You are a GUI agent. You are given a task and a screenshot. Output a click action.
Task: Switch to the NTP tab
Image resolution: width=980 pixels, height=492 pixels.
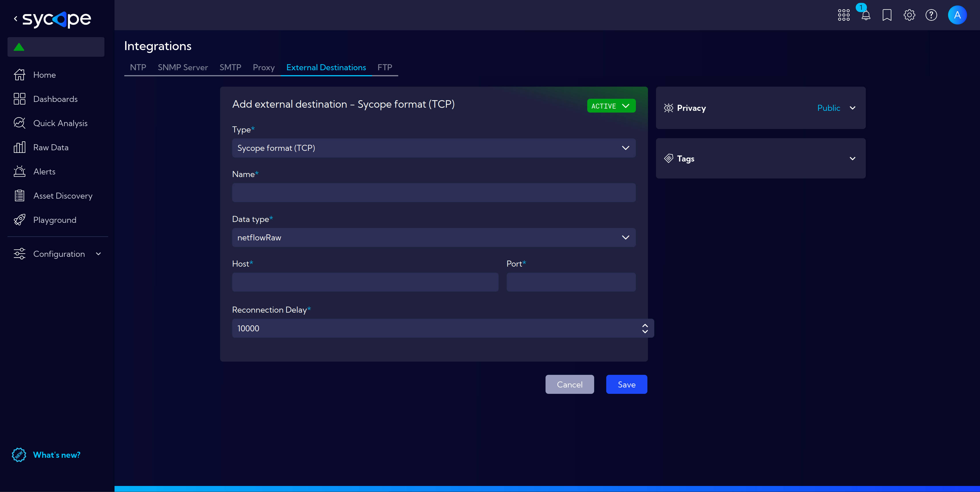click(138, 67)
